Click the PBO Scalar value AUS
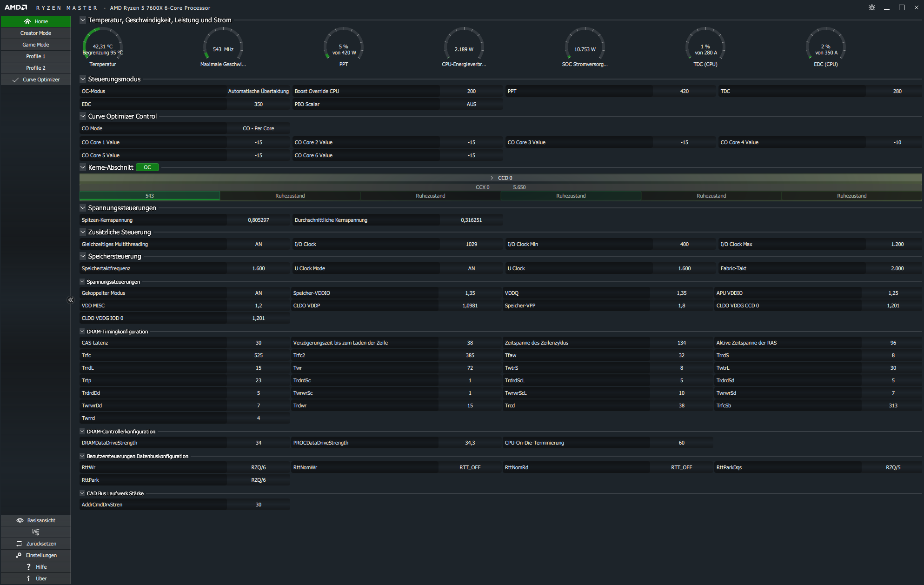924x585 pixels. point(472,104)
